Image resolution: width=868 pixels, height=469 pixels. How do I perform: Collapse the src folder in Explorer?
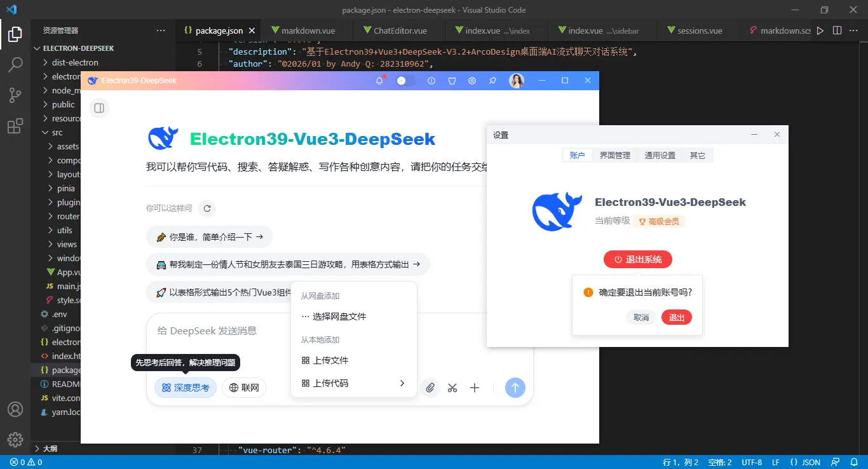click(56, 132)
